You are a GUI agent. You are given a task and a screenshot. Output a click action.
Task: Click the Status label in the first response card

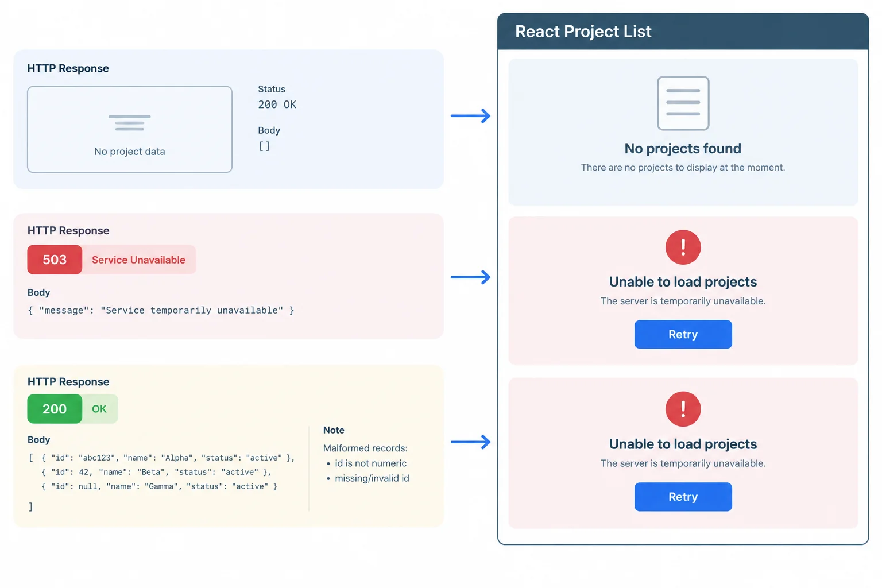[272, 89]
